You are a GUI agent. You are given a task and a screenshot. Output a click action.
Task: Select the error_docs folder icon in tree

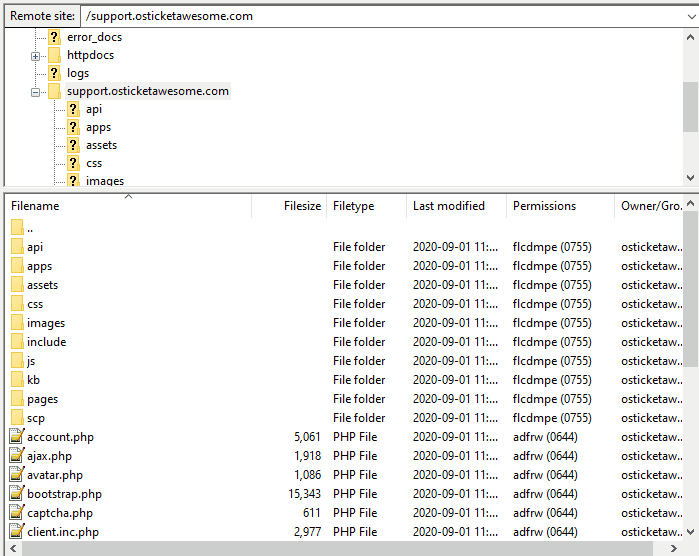(54, 37)
